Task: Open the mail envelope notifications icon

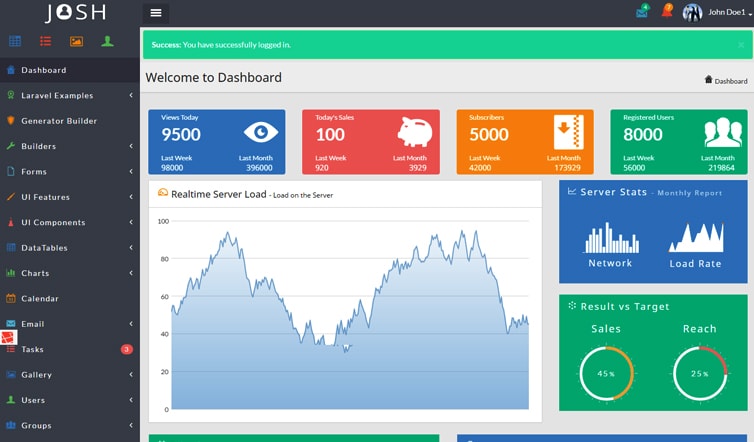Action: [x=641, y=13]
